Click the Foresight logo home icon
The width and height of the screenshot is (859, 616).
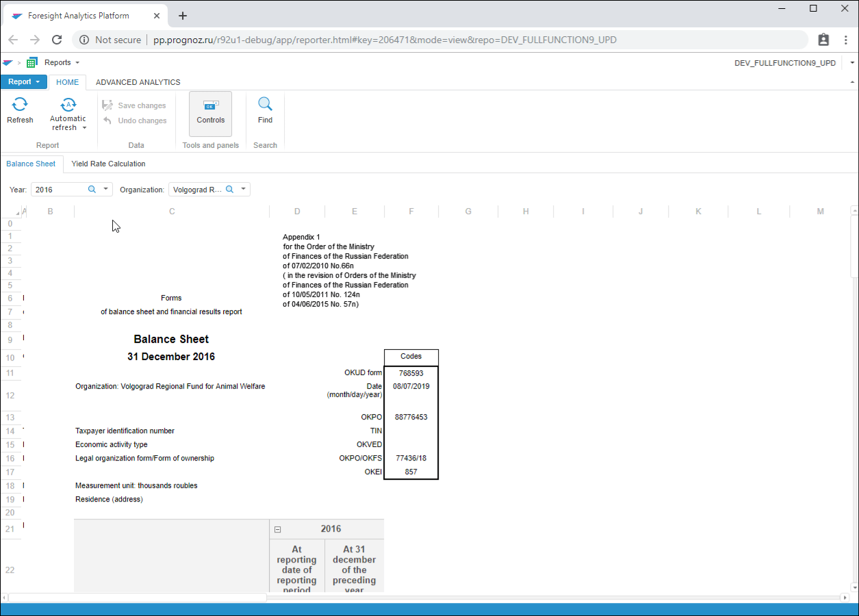coord(8,63)
